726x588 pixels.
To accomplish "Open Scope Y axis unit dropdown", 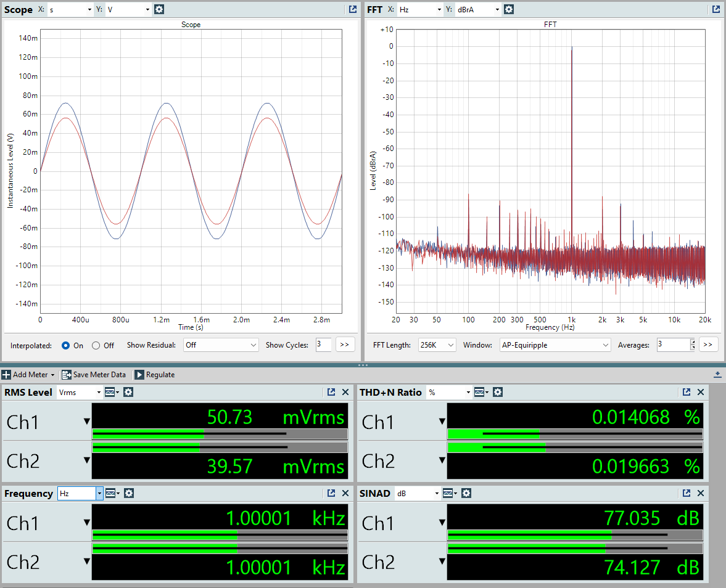I will (x=129, y=9).
